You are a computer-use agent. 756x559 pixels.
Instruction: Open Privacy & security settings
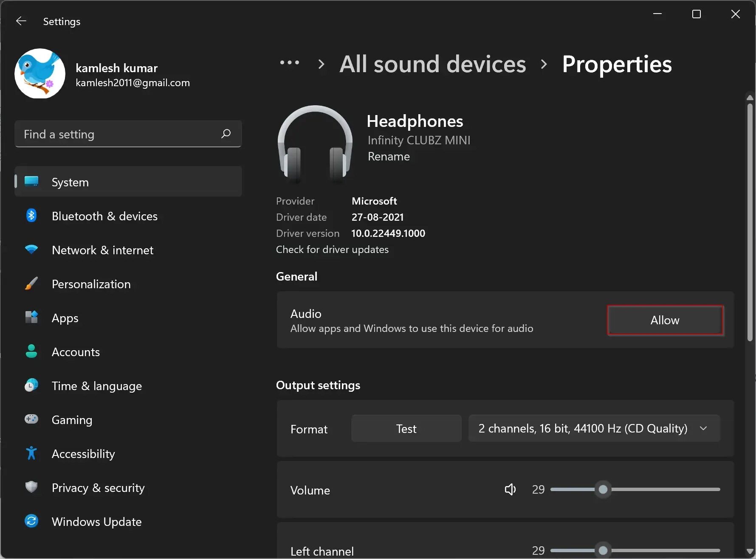(x=128, y=487)
